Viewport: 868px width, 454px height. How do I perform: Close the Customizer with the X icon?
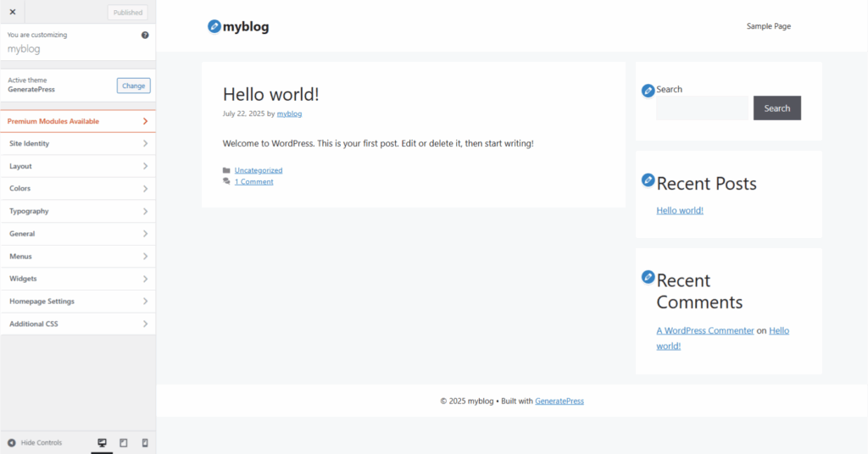tap(13, 12)
